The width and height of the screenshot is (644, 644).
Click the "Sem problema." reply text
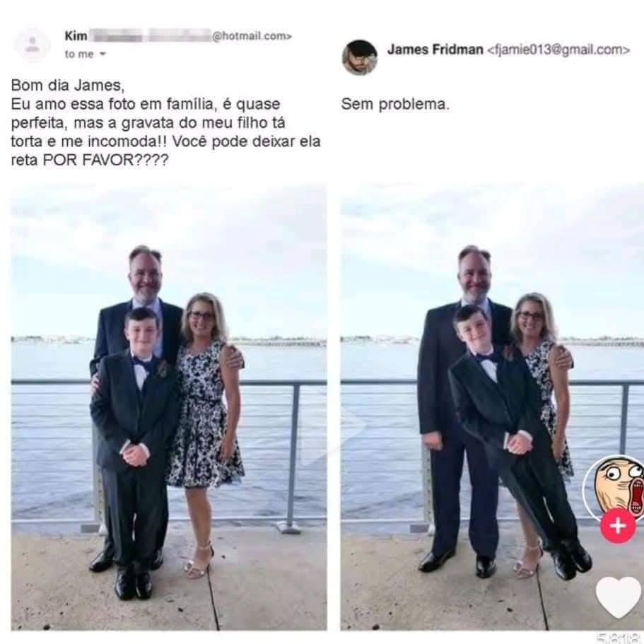[x=395, y=104]
